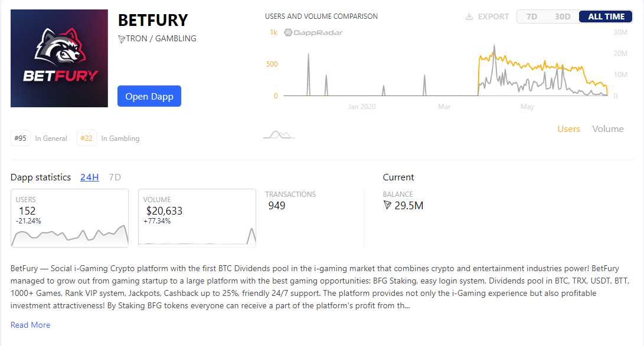Click the BetFury raccoon logo image
Viewport: 644px width, 346px height.
coord(59,58)
